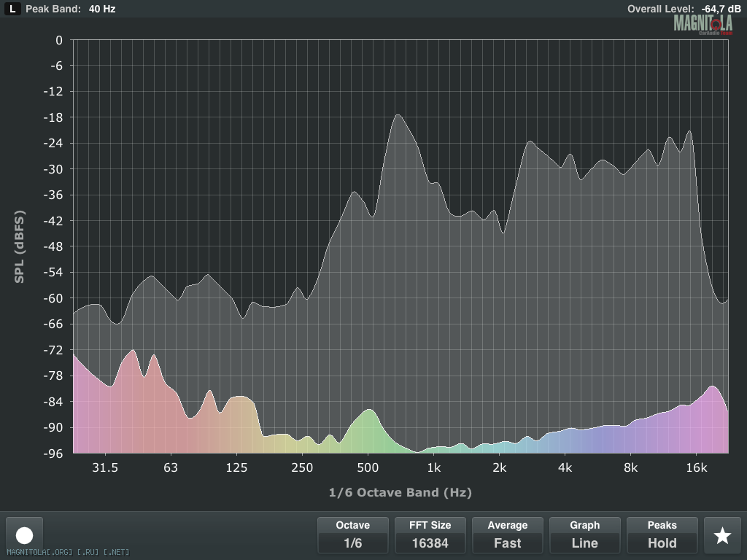
Task: Tap the Overall Level dB readout
Action: (x=684, y=9)
